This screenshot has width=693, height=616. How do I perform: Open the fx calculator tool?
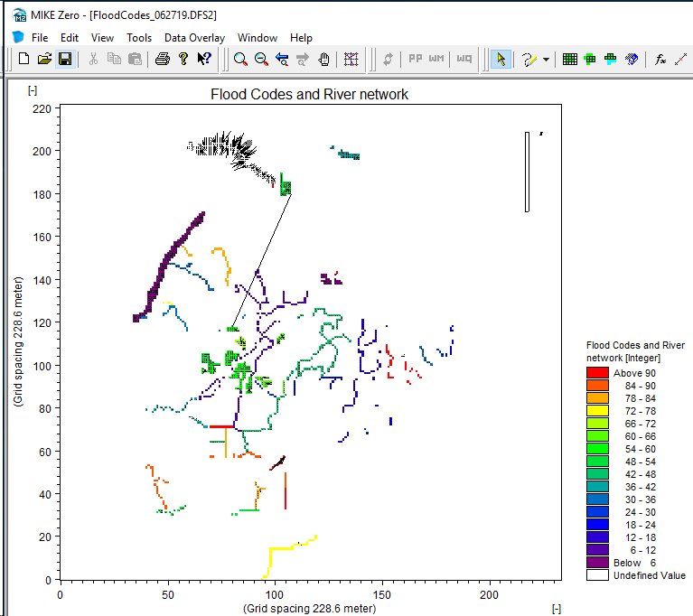pos(660,59)
